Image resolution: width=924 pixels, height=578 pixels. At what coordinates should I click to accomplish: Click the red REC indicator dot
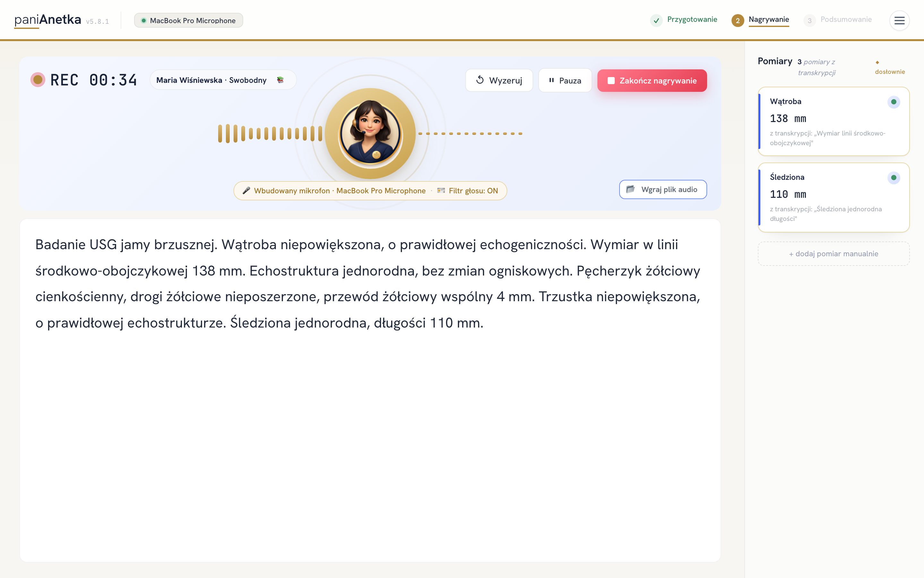[x=38, y=80]
